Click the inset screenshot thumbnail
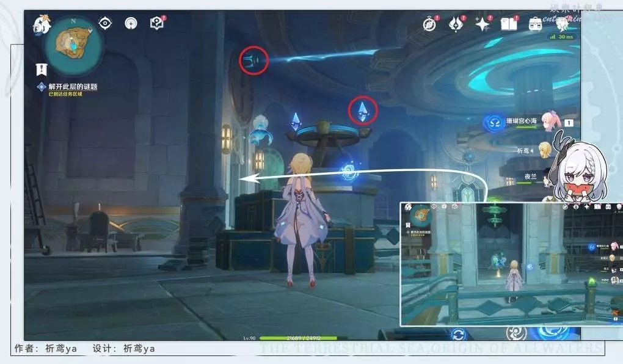Image resolution: width=623 pixels, height=364 pixels. tap(511, 263)
